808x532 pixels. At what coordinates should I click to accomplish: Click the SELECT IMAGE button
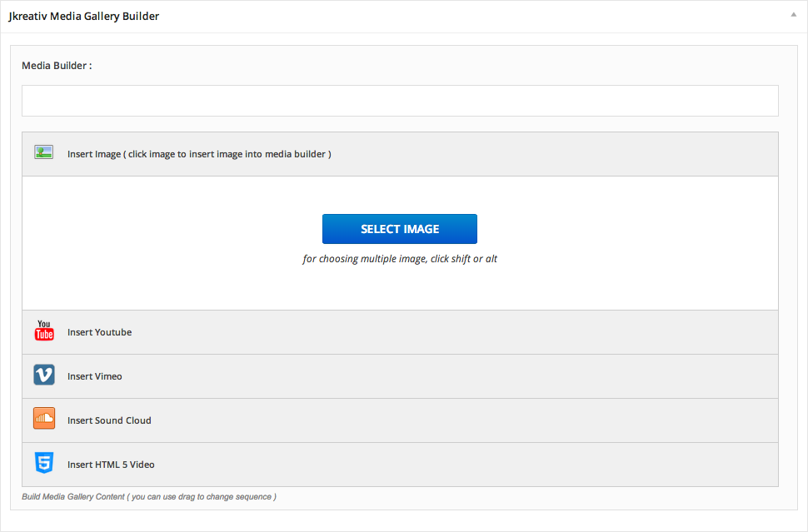(400, 228)
